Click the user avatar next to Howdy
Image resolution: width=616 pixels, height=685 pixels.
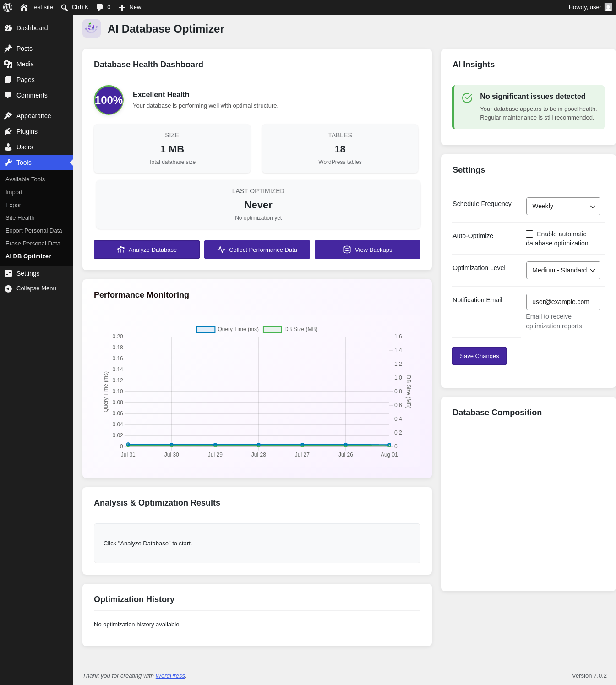pyautogui.click(x=608, y=7)
